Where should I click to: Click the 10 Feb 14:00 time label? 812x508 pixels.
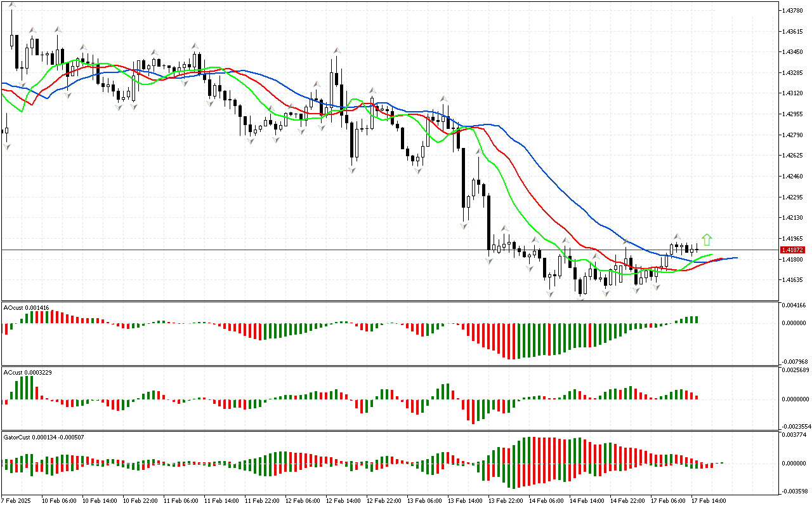click(x=99, y=501)
